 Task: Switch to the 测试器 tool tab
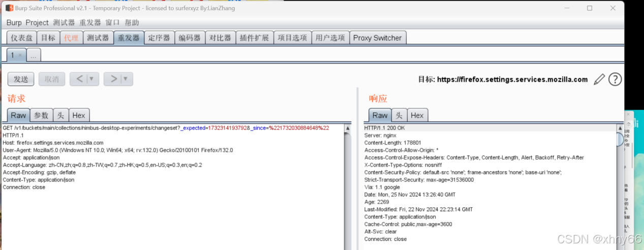[x=98, y=38]
